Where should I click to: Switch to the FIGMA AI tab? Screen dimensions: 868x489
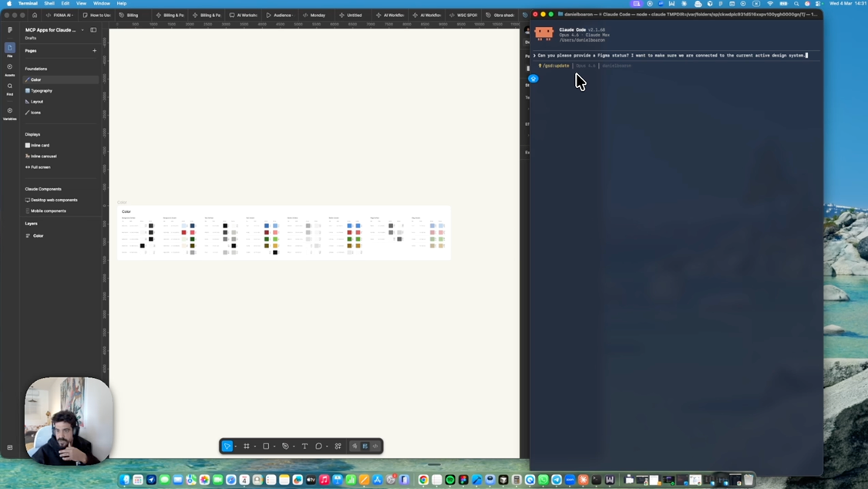pyautogui.click(x=60, y=15)
